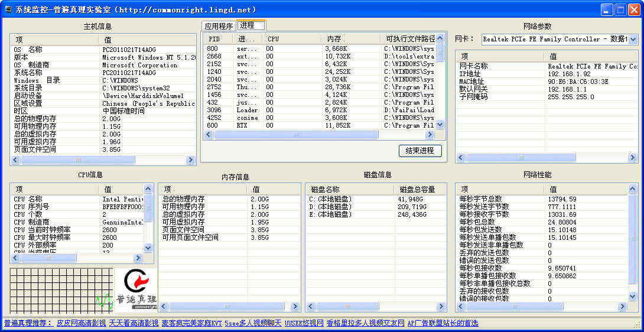Click the 磁盘总容量 column header

[420, 190]
